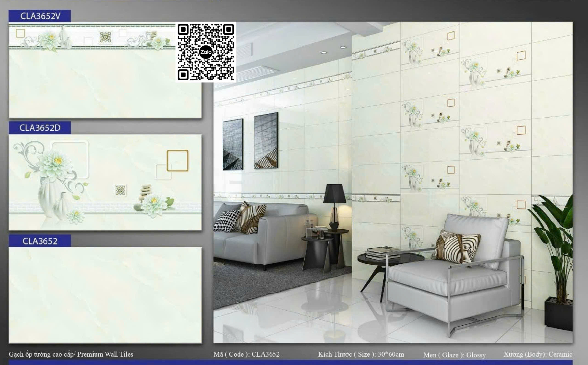Click the Xương (Body): Ceramic text
This screenshot has width=588, height=365.
(x=537, y=354)
